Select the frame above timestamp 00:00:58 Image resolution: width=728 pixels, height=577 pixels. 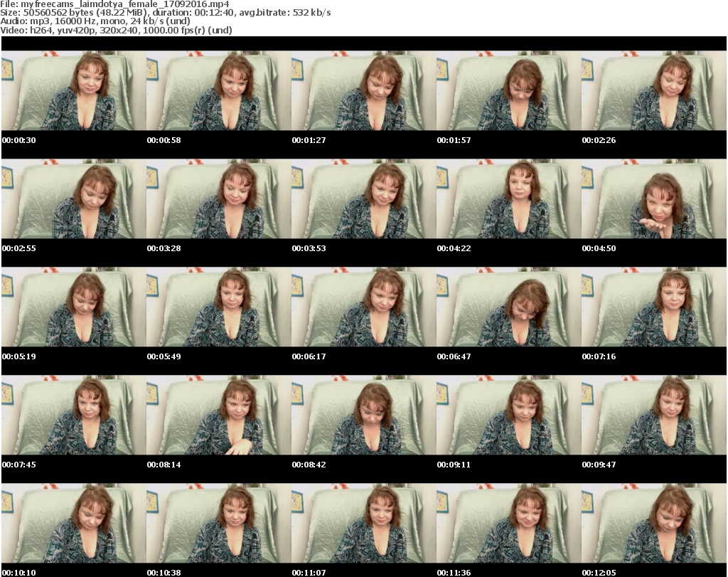[218, 90]
